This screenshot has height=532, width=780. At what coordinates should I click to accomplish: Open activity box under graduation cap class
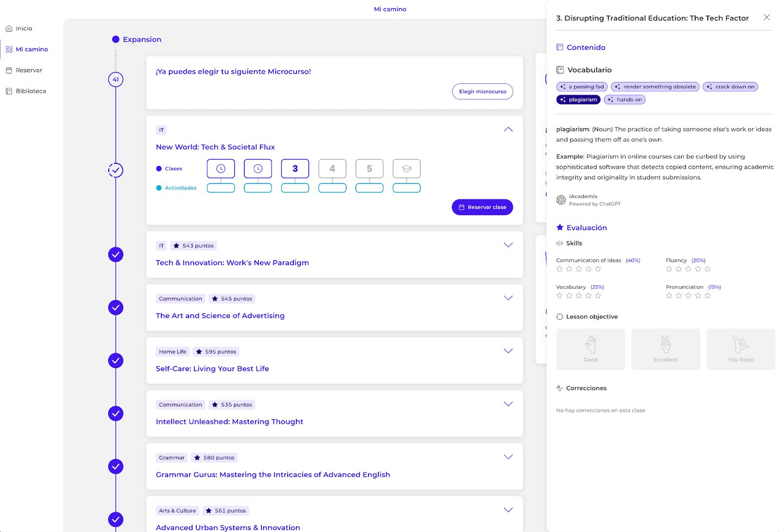[x=407, y=188]
